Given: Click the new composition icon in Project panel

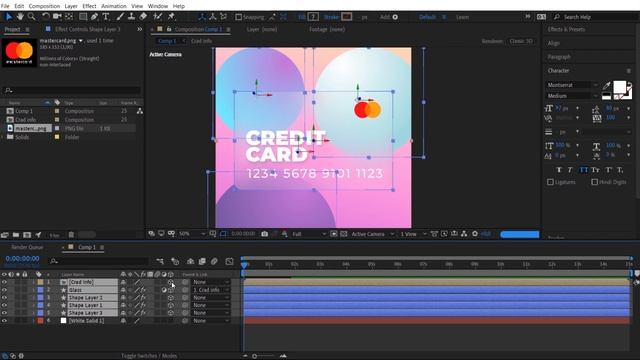Looking at the screenshot, I should click(x=27, y=235).
